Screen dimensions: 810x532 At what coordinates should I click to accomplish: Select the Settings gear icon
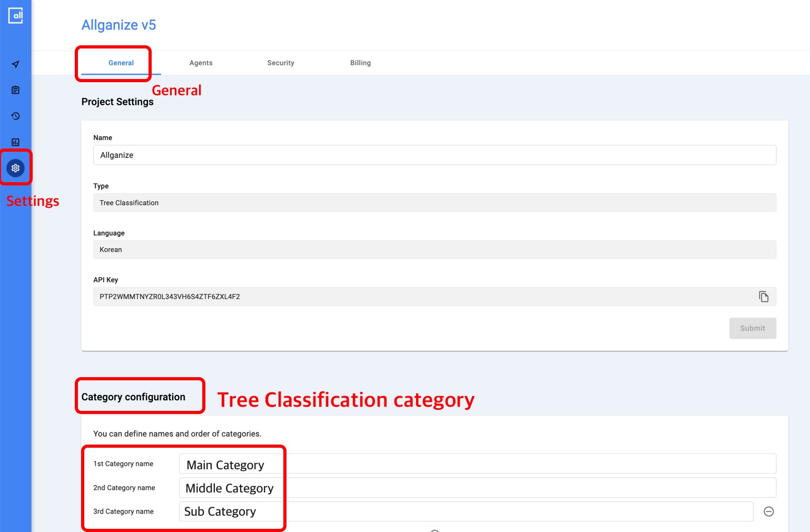pos(16,168)
